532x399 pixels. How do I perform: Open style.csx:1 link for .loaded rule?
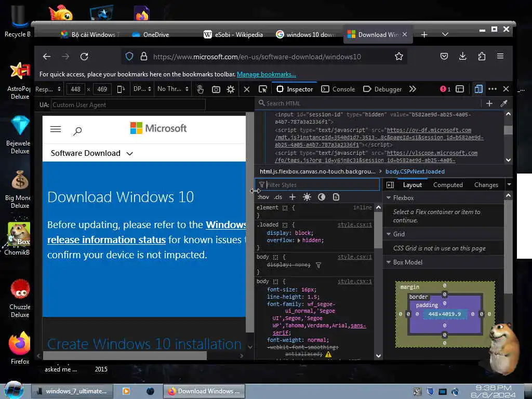(354, 225)
